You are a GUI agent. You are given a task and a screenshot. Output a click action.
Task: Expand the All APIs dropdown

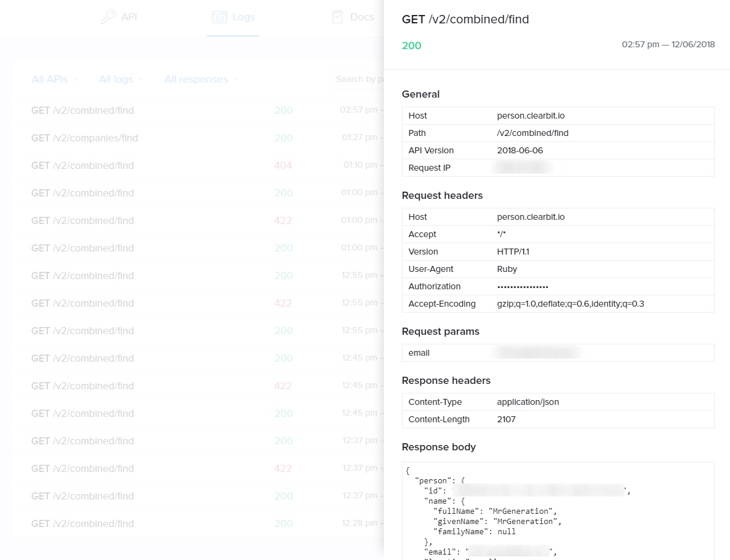click(53, 79)
